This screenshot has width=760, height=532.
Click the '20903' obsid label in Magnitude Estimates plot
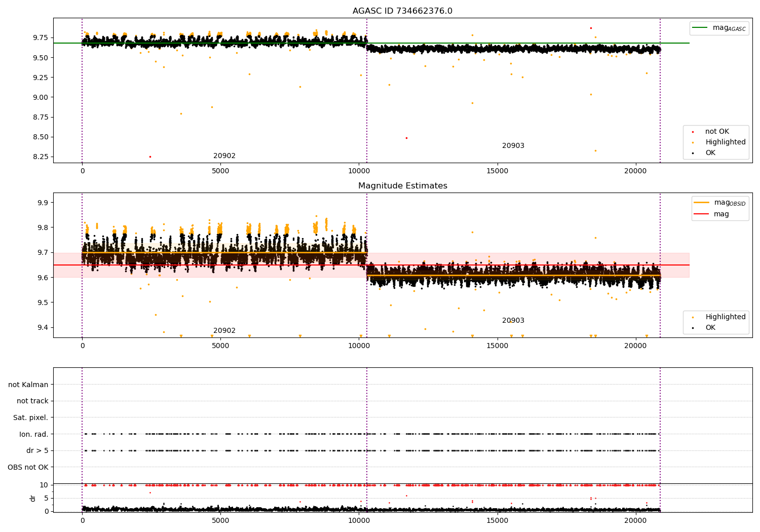(513, 321)
